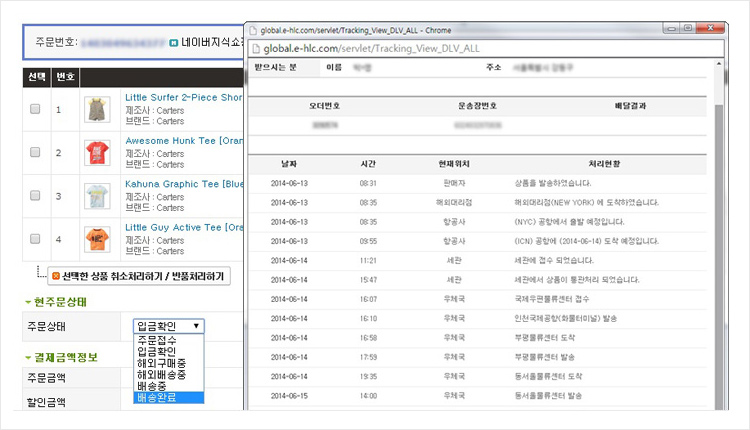Click the 세관에 접수 되었습니다 status text
This screenshot has width=750, height=430.
[x=554, y=260]
